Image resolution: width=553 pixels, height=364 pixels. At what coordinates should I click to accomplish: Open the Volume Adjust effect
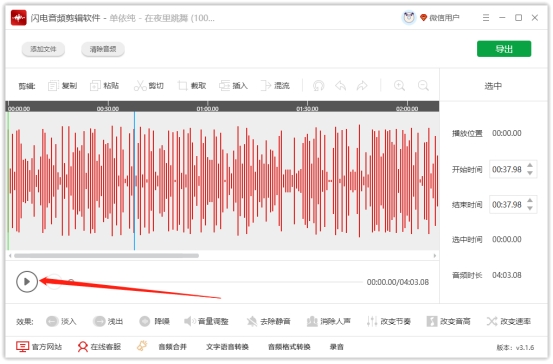(206, 321)
